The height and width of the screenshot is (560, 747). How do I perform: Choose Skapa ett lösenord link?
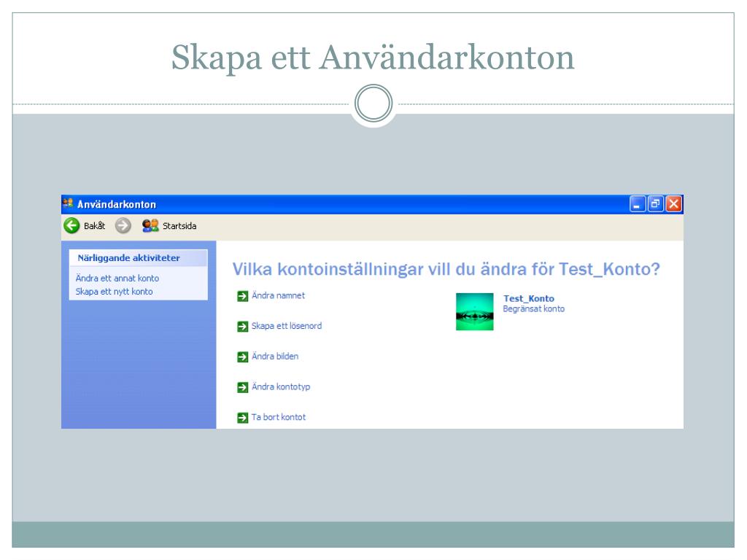click(287, 326)
